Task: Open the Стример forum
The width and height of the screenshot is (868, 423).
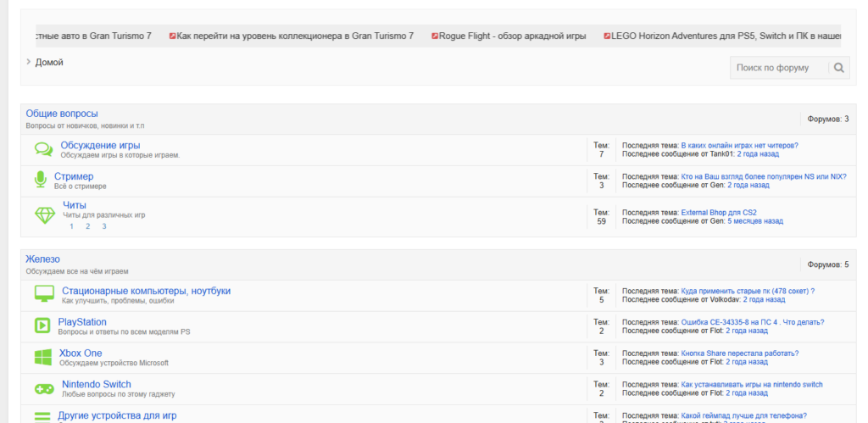Action: tap(74, 176)
